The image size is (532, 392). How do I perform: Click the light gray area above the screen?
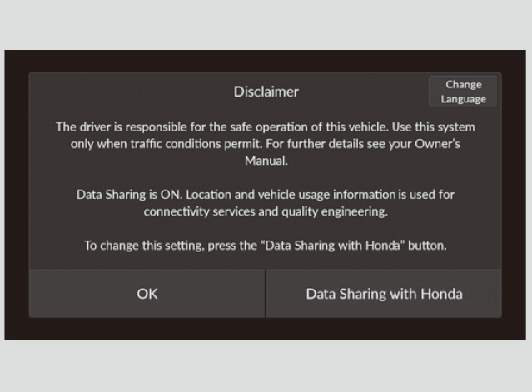pos(266,24)
